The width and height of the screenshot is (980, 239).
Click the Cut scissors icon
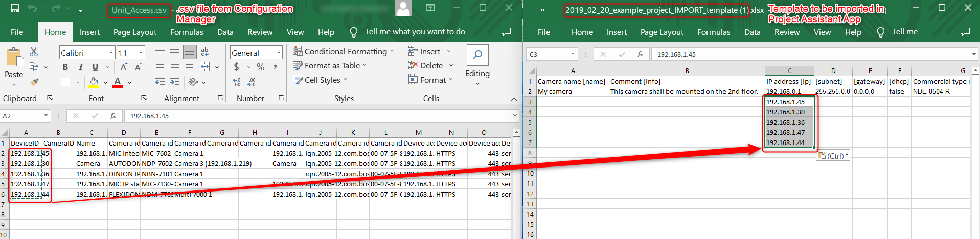[34, 52]
